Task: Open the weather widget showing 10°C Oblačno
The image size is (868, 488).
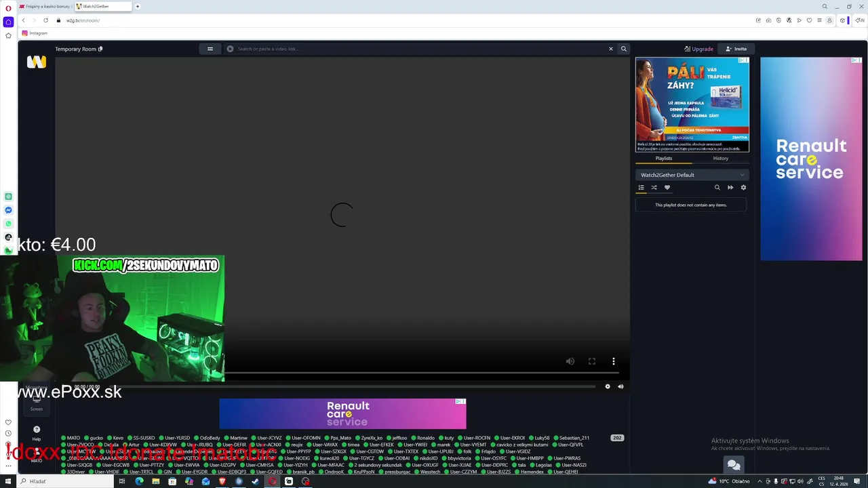Action: pos(729,481)
